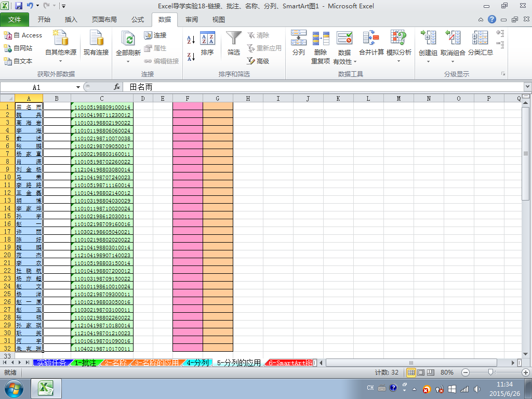
Task: Switch to the 开始 ribbon tab
Action: click(44, 20)
